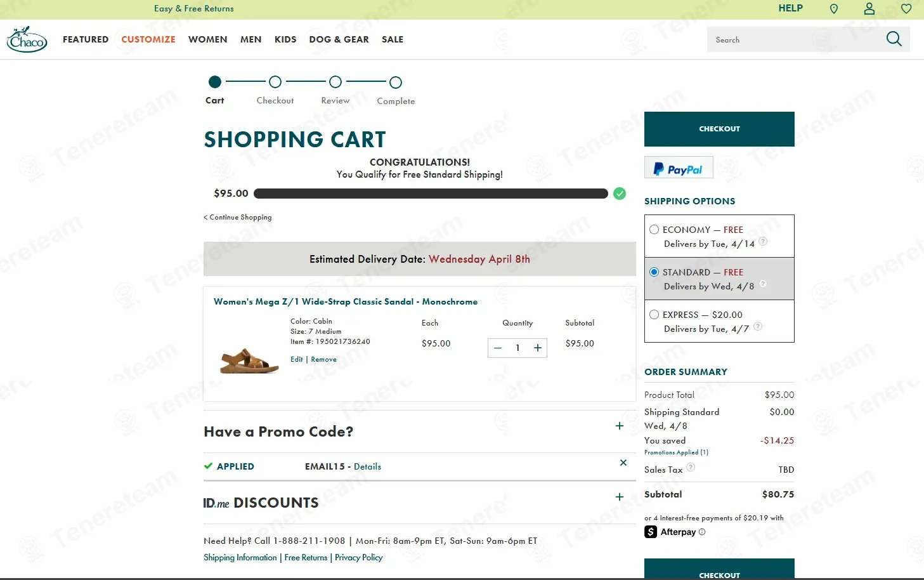The image size is (924, 580).
Task: Click the bottom Checkout button
Action: pos(719,569)
